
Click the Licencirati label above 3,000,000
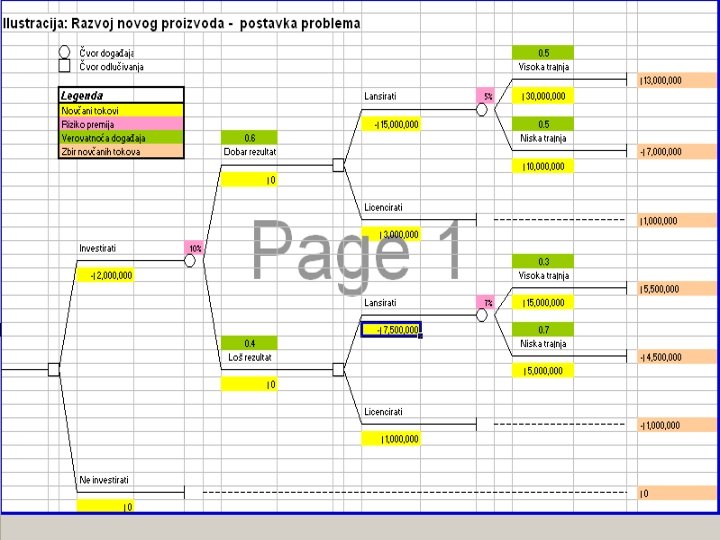click(x=383, y=208)
